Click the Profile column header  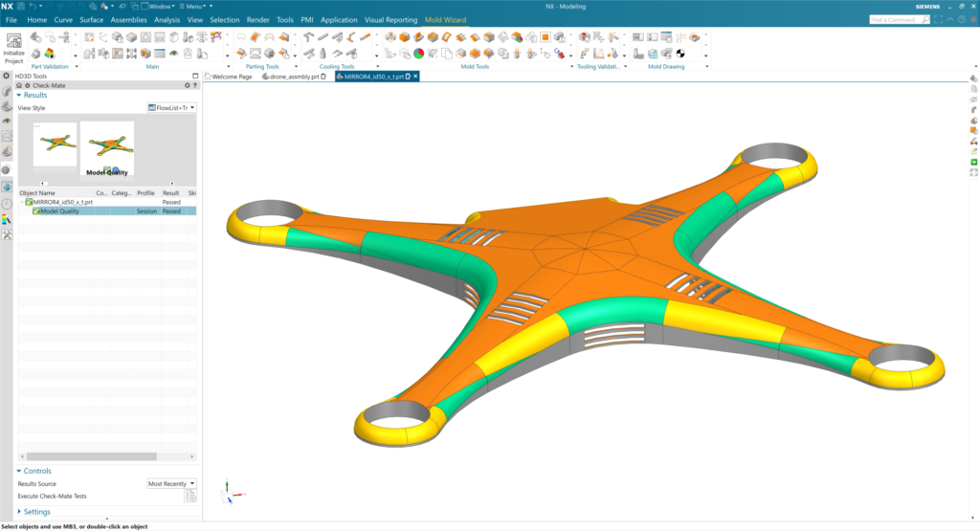click(146, 193)
